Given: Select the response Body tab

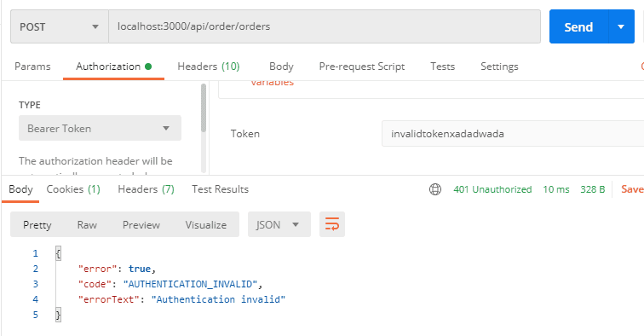Looking at the screenshot, I should click(20, 189).
